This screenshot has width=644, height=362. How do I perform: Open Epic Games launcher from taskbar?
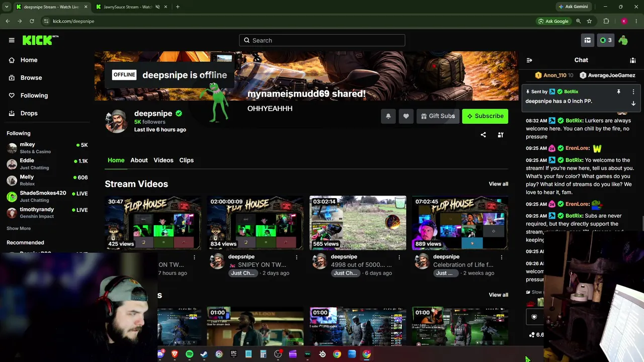click(233, 354)
